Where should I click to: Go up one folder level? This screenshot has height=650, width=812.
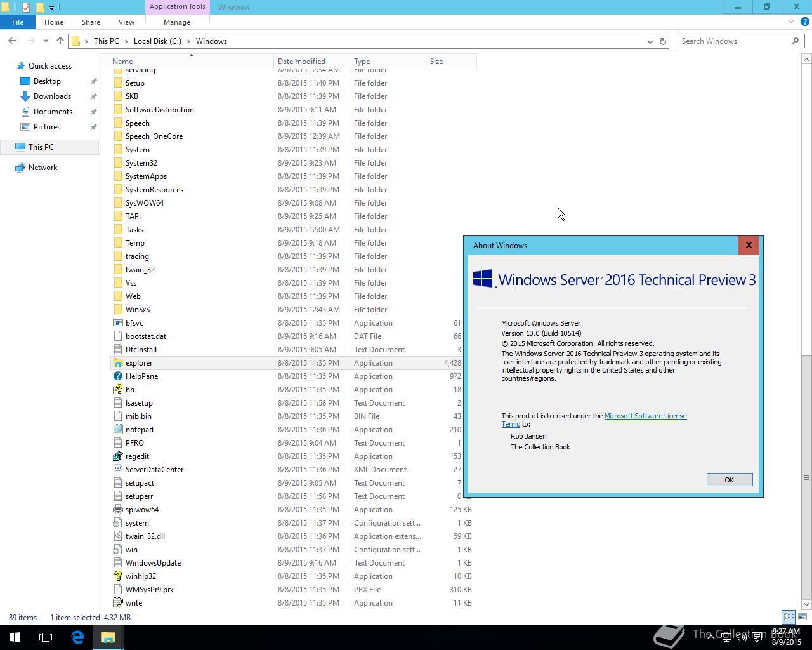click(60, 41)
